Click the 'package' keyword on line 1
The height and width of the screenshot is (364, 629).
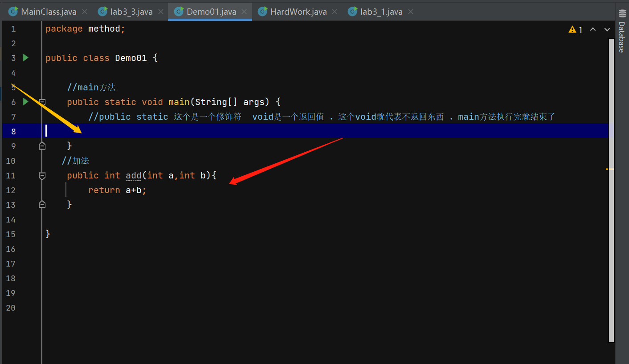tap(64, 28)
